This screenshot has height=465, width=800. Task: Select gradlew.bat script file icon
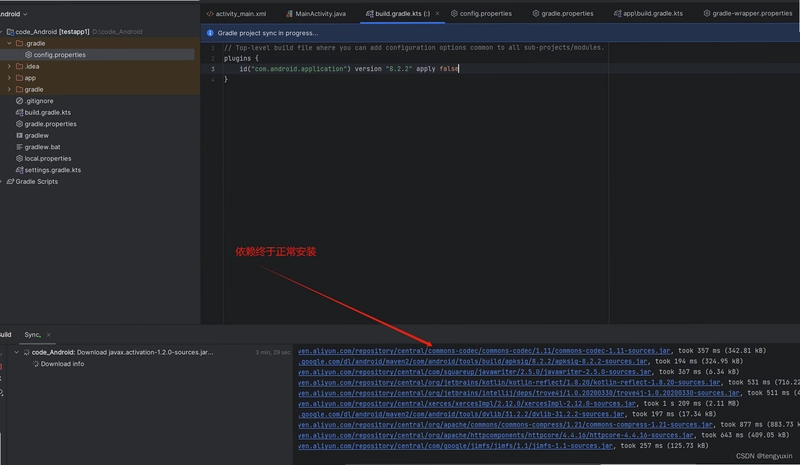pos(19,147)
